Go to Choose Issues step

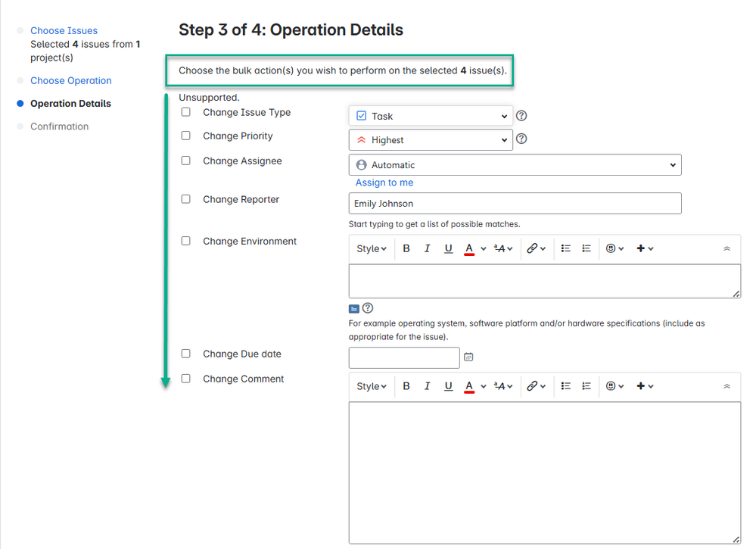click(64, 31)
